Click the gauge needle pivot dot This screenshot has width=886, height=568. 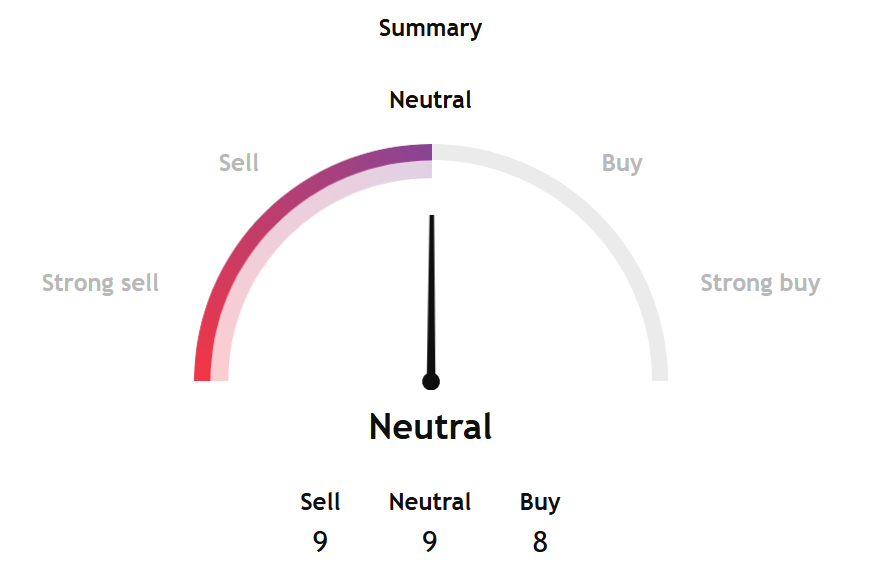tap(431, 381)
